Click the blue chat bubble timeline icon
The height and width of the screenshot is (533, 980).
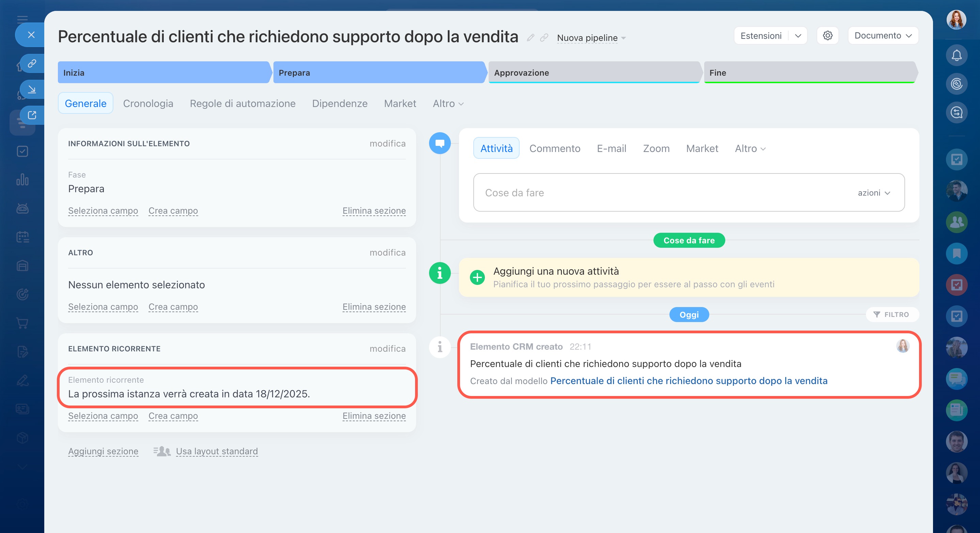[440, 143]
